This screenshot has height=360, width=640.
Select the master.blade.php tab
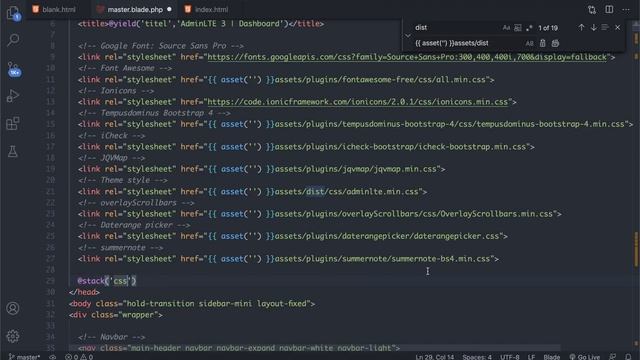135,9
